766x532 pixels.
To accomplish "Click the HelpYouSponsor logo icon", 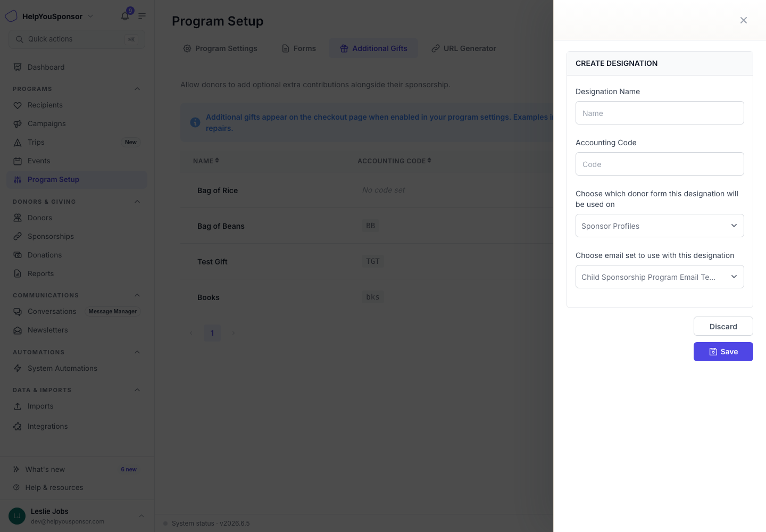I will pyautogui.click(x=11, y=16).
